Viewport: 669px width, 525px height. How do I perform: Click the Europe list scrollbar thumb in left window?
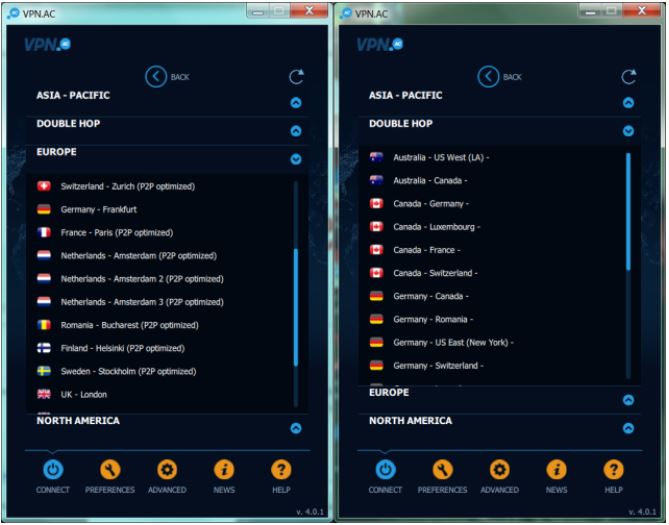(296, 307)
